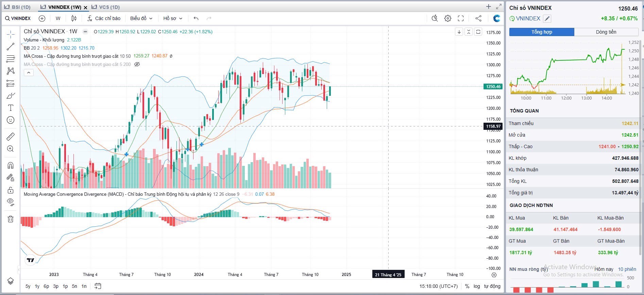Screen dimensions: 644x295
Task: Click the down arrow pane control
Action: (459, 32)
